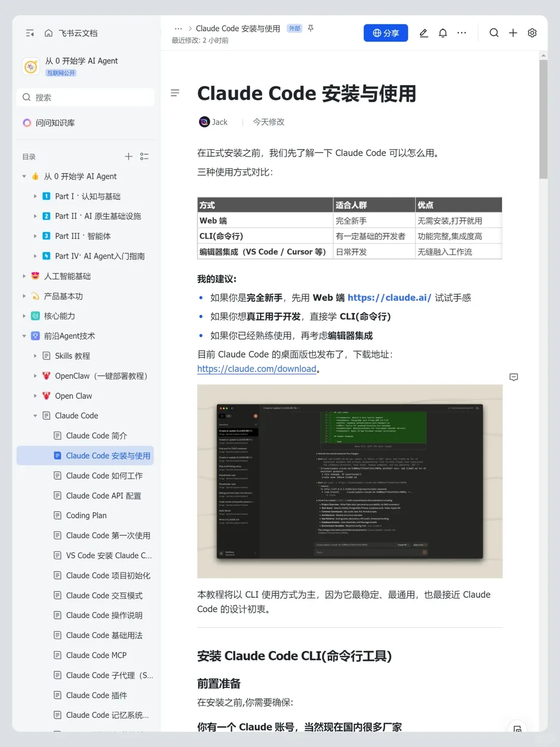This screenshot has height=747, width=560.
Task: Open the lobster icon beside Open Claw
Action: [x=46, y=396]
